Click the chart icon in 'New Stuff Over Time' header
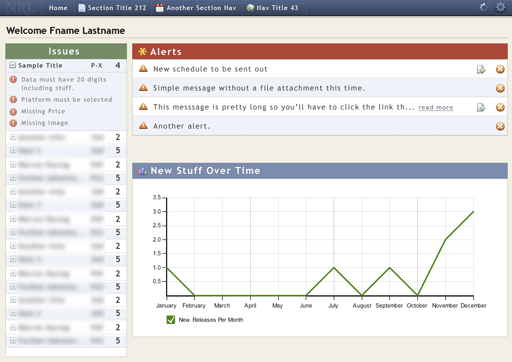512x362 pixels. coord(143,171)
